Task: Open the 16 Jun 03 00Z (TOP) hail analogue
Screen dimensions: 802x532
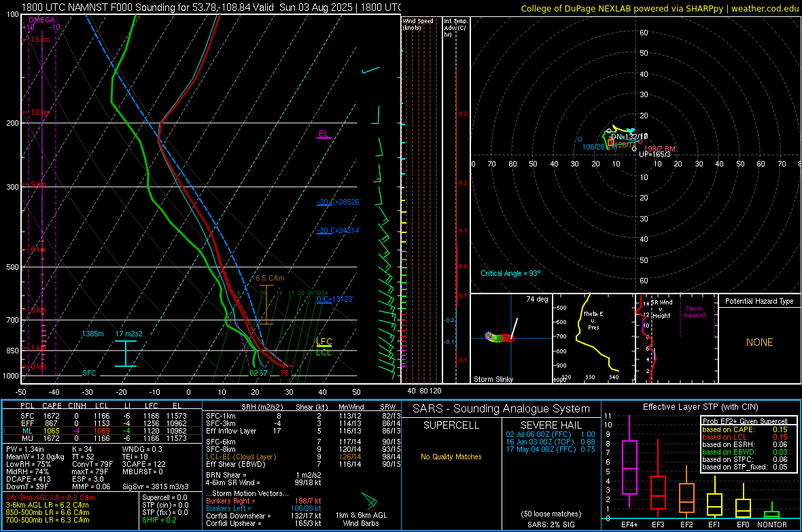Action: pyautogui.click(x=551, y=442)
